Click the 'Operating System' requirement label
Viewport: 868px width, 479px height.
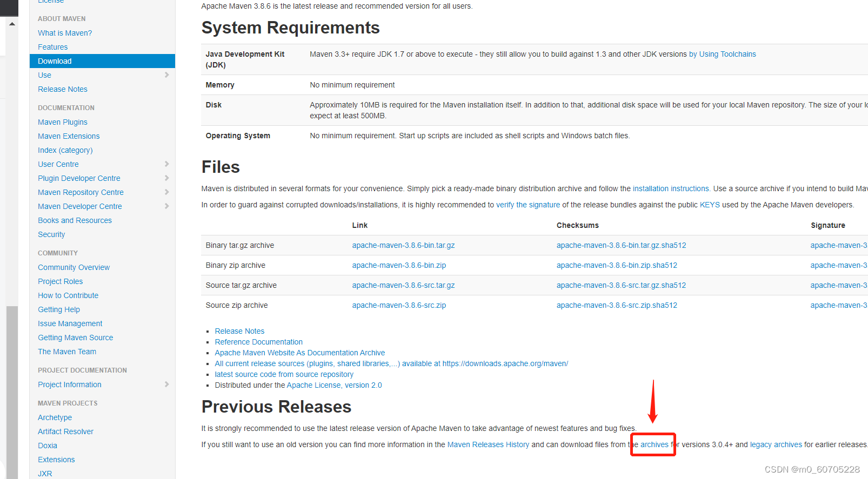238,136
